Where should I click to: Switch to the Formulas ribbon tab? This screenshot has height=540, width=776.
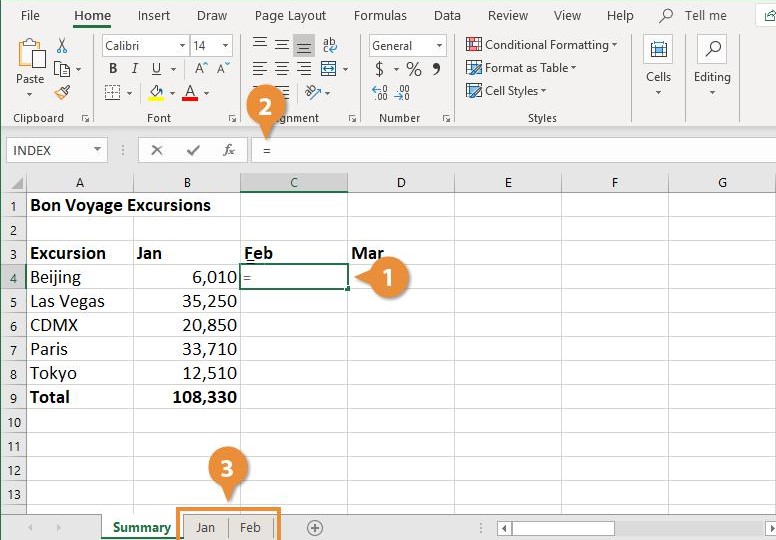pos(380,16)
